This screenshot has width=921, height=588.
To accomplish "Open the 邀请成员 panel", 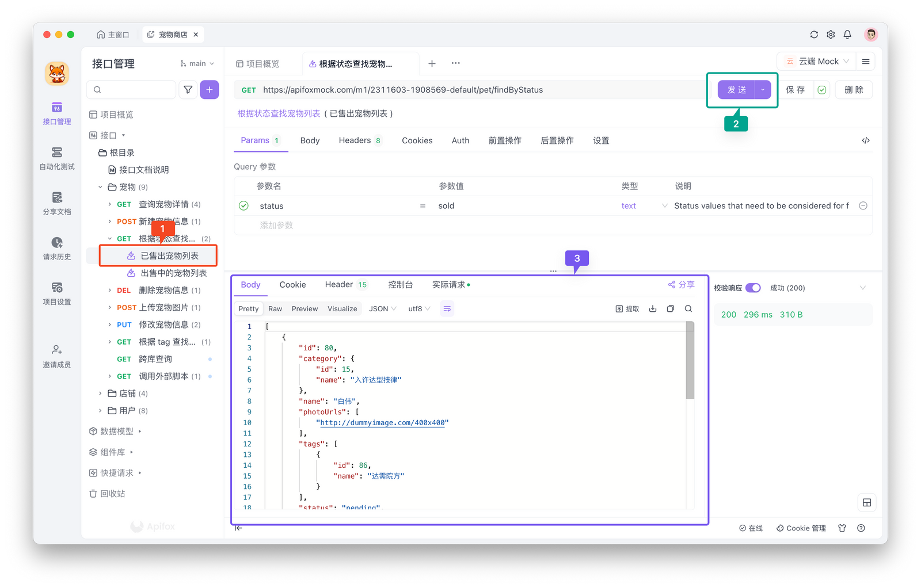I will pos(56,355).
